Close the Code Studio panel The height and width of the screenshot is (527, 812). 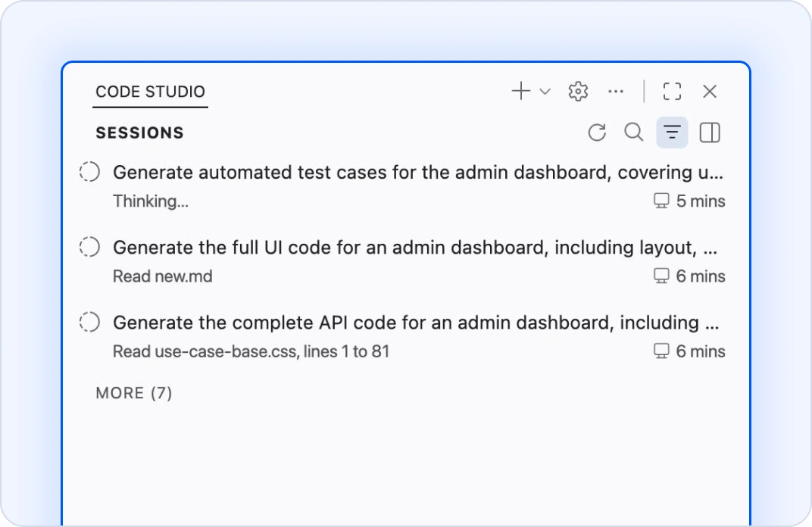pyautogui.click(x=710, y=92)
